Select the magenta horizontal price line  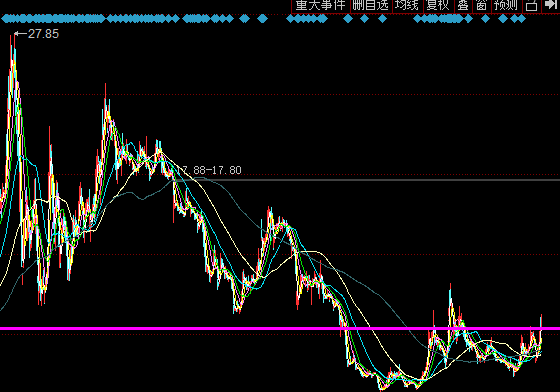tap(280, 328)
